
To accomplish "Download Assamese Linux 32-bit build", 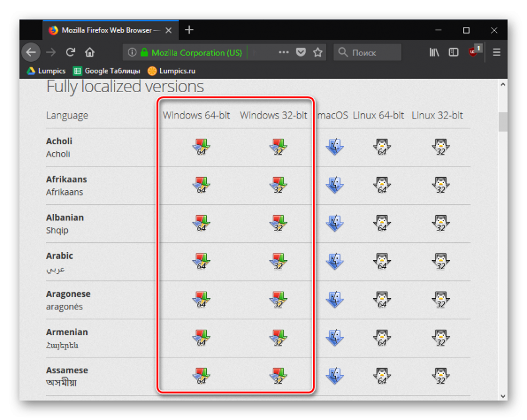I will coord(441,377).
